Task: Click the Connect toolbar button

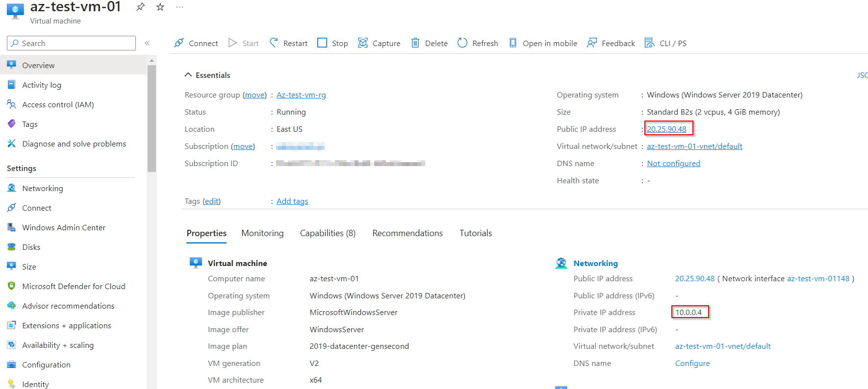Action: click(196, 43)
